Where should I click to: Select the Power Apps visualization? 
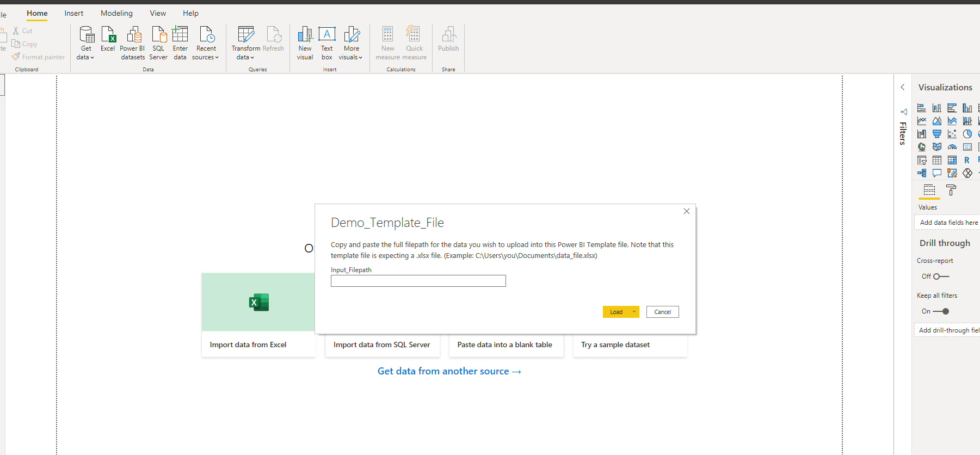click(x=967, y=173)
